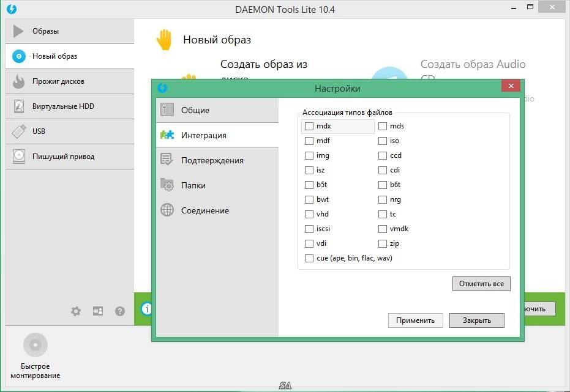Image resolution: width=570 pixels, height=392 pixels.
Task: Open the Общие settings tab
Action: tap(217, 110)
